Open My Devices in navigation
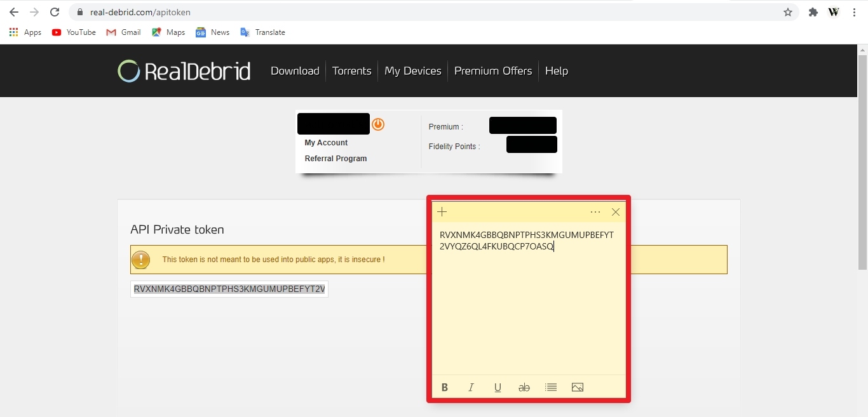 pyautogui.click(x=413, y=70)
